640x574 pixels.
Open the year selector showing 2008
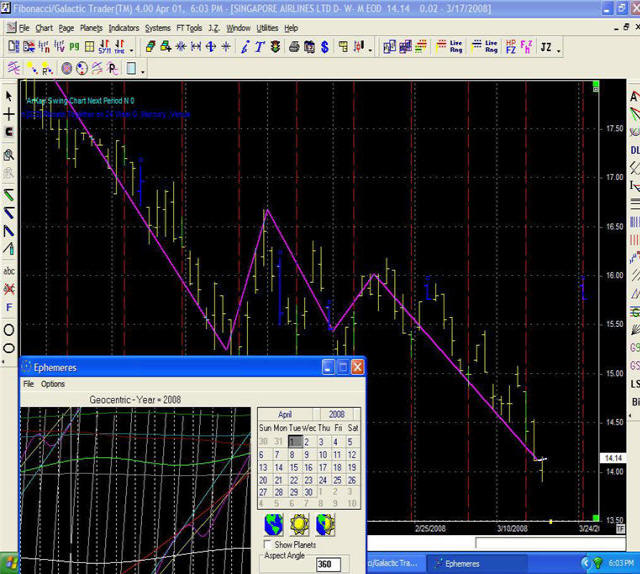pos(337,414)
